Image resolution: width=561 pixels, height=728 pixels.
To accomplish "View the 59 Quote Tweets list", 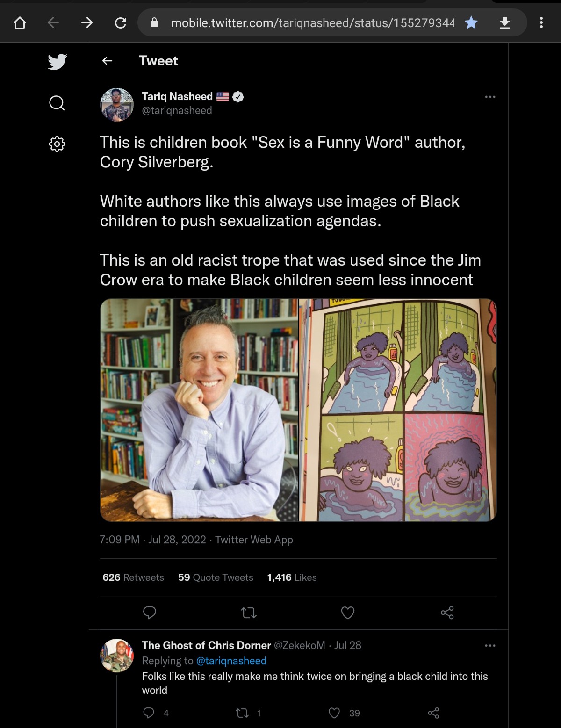I will pos(216,577).
